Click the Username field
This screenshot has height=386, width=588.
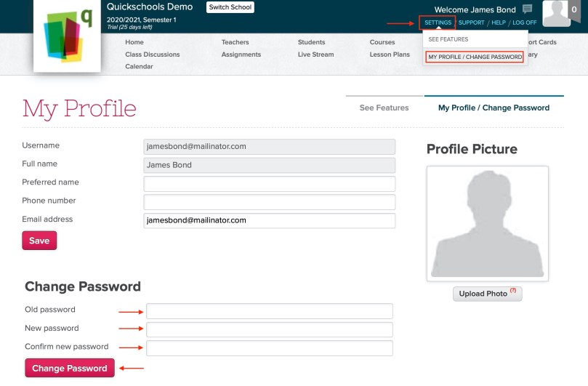pos(269,147)
